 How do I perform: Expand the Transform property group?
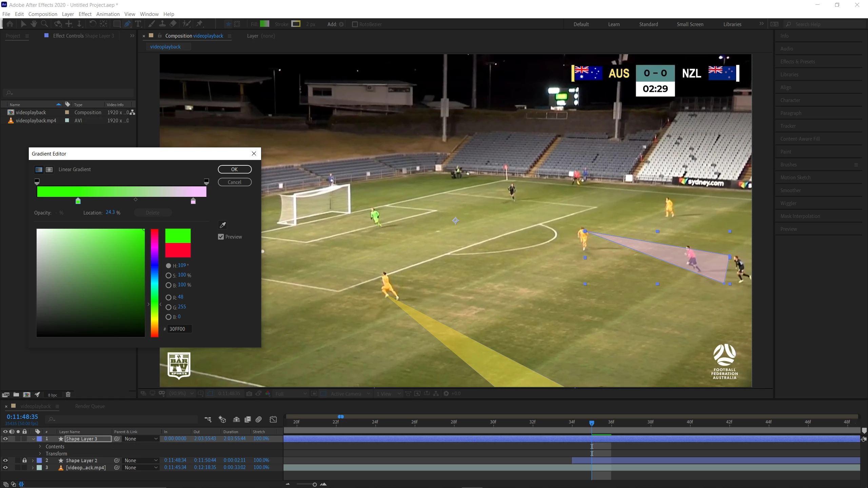[40, 454]
